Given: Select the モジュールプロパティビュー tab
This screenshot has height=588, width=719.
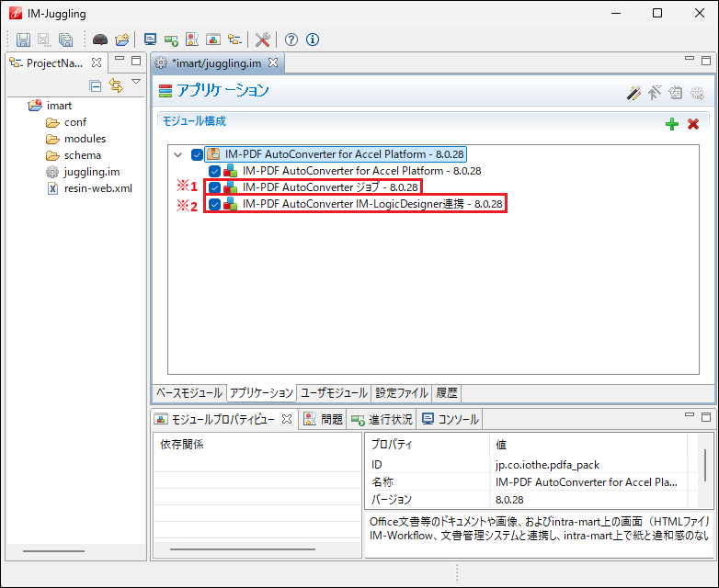Looking at the screenshot, I should (223, 419).
